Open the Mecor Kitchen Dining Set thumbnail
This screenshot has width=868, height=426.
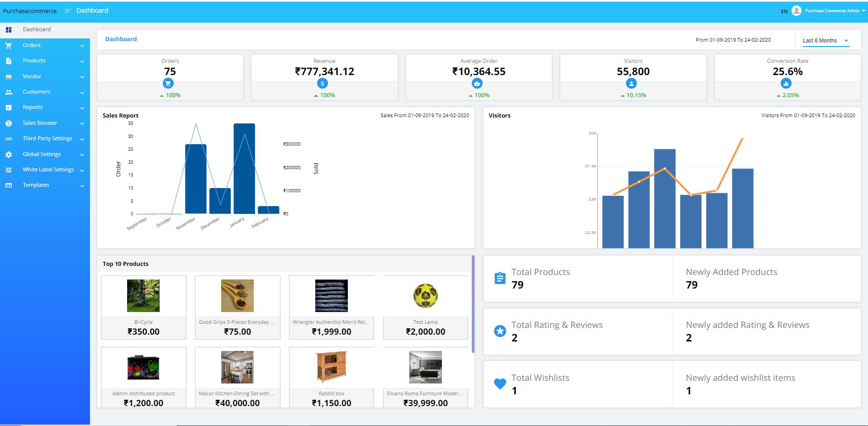coord(237,367)
